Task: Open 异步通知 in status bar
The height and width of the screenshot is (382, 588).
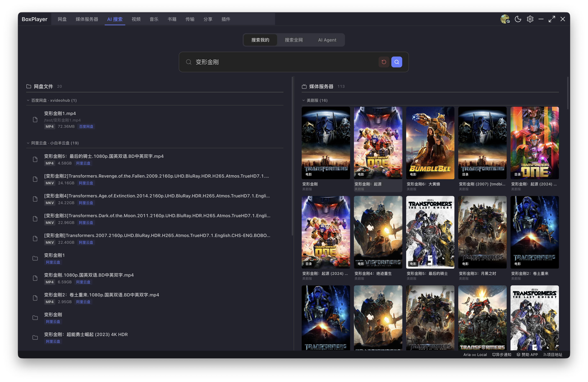Action: (502, 355)
